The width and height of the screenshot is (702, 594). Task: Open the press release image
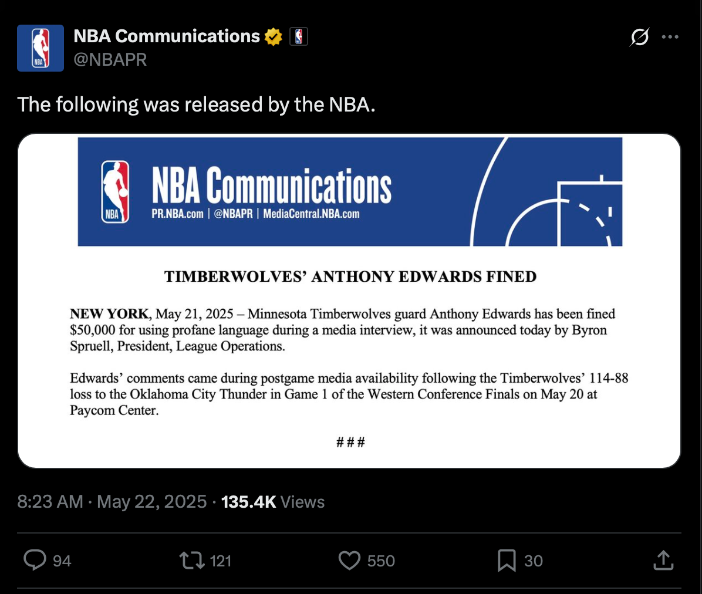[x=350, y=301]
